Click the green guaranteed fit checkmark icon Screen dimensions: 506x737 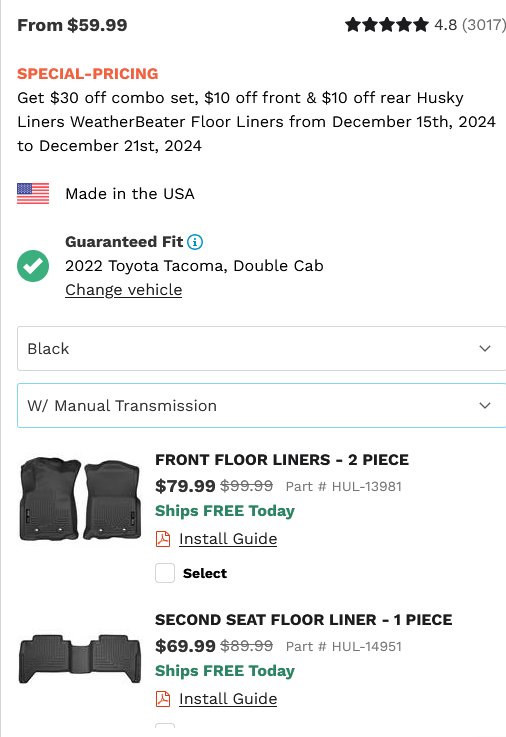33,266
